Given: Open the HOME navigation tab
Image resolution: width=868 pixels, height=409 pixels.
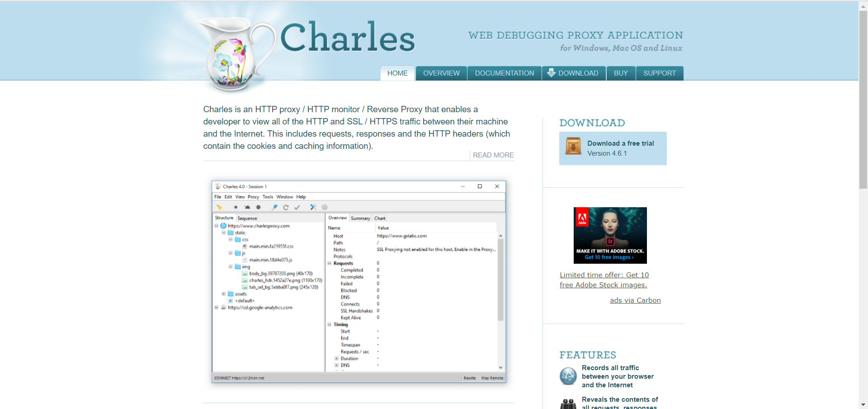Looking at the screenshot, I should tap(397, 73).
